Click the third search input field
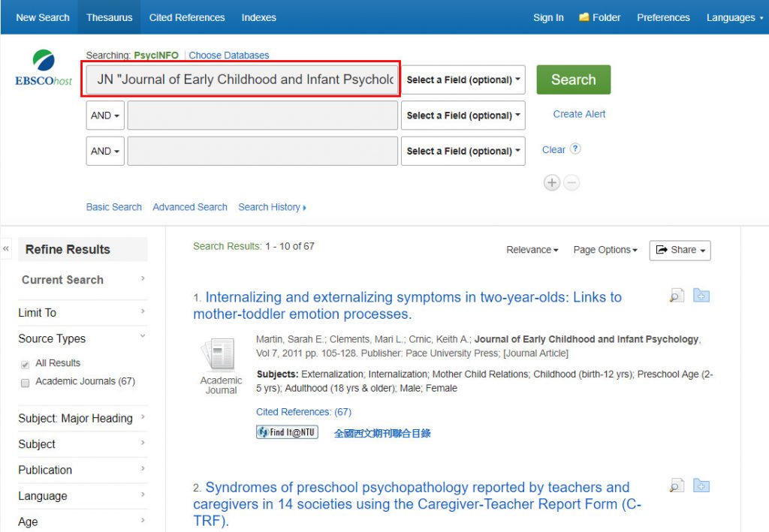Screen dimensions: 769x532 [262, 151]
